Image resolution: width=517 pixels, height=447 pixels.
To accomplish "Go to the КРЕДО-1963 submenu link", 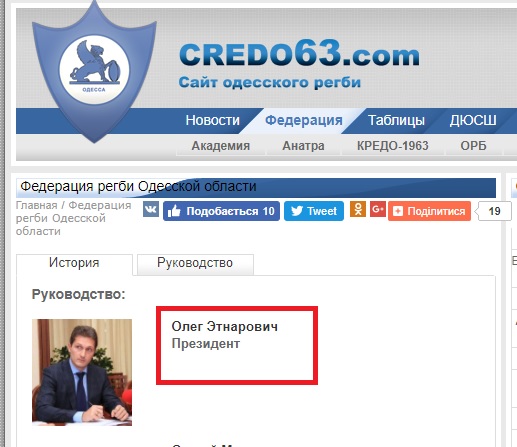I will pos(393,146).
